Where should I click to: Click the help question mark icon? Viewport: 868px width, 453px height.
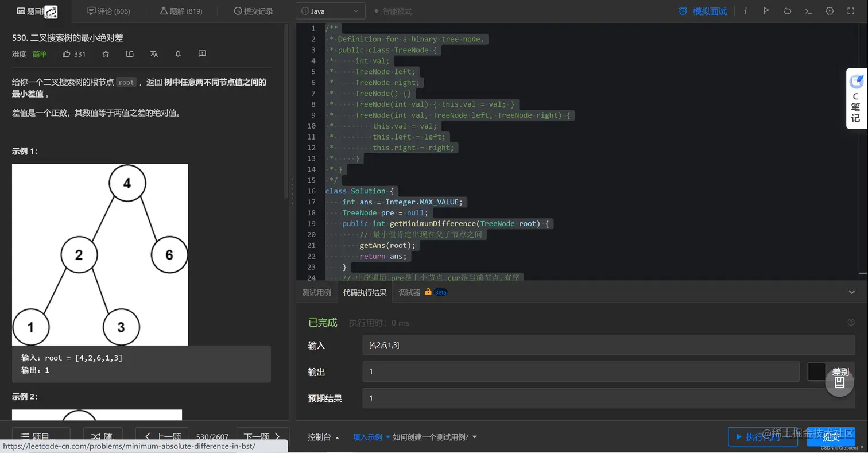coord(851,323)
